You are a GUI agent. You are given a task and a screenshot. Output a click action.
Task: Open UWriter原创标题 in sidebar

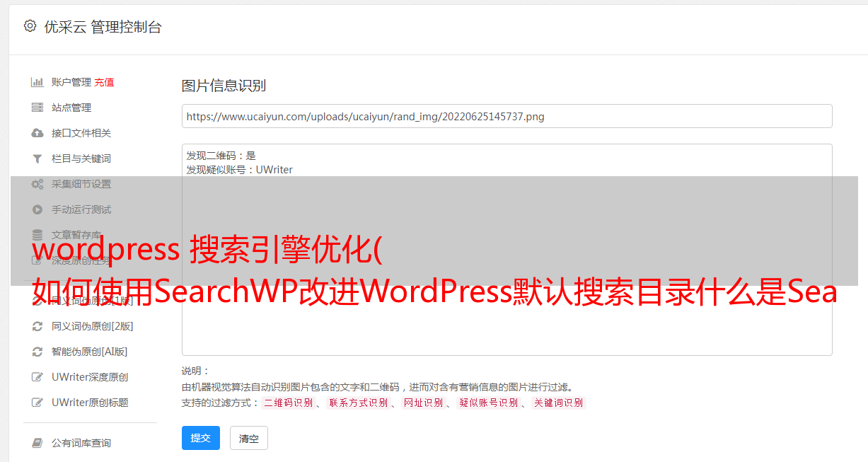coord(90,403)
